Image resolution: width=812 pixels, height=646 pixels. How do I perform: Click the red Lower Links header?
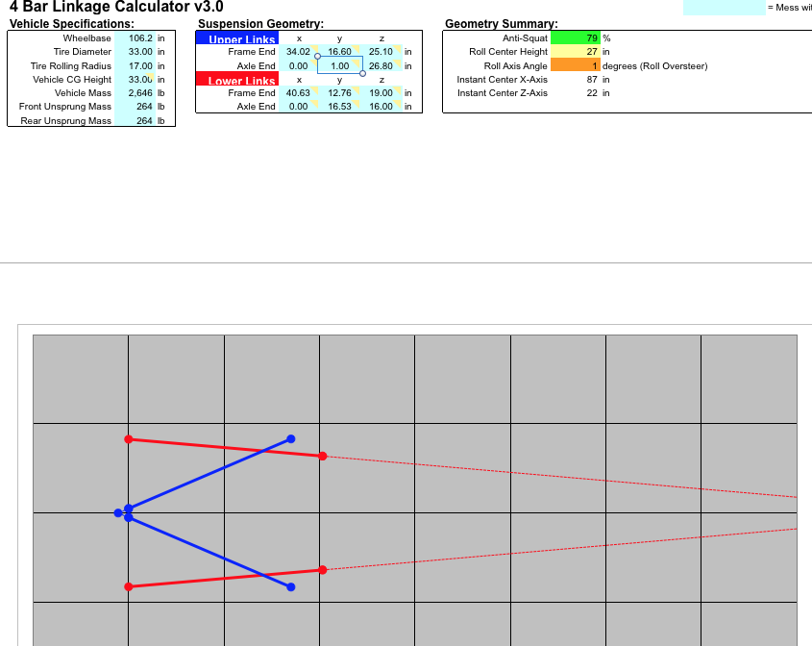click(x=236, y=80)
